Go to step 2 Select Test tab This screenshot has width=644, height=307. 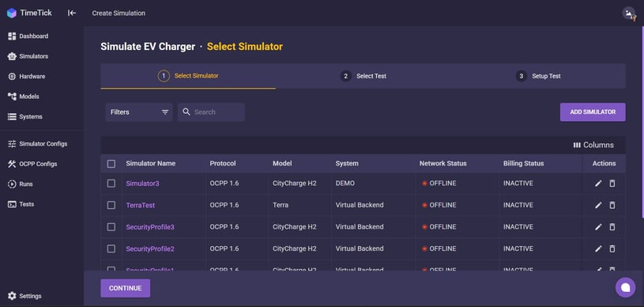pyautogui.click(x=363, y=76)
